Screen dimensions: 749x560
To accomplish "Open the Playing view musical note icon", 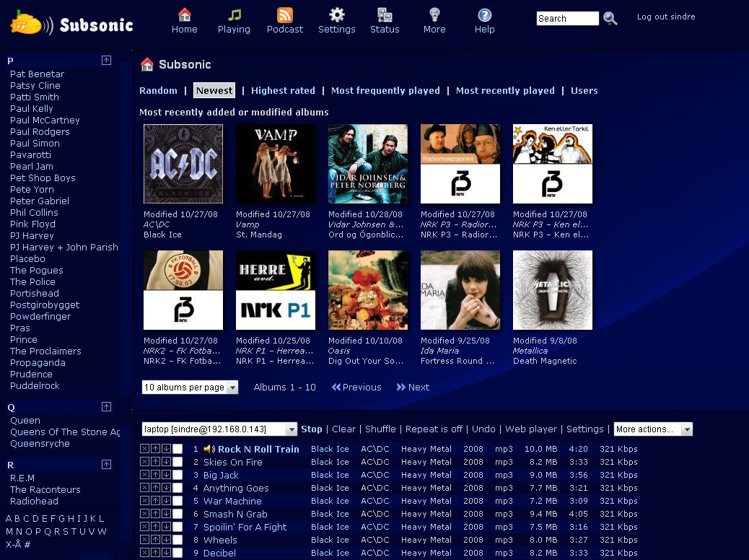I will 234,14.
